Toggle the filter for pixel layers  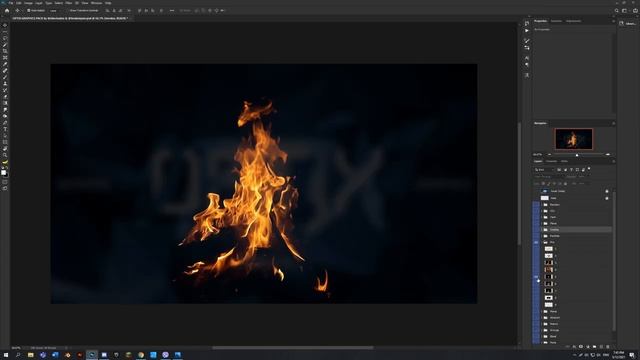tap(559, 170)
